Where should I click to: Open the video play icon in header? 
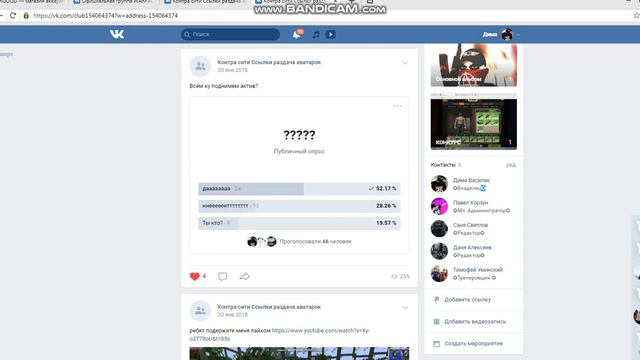point(331,35)
